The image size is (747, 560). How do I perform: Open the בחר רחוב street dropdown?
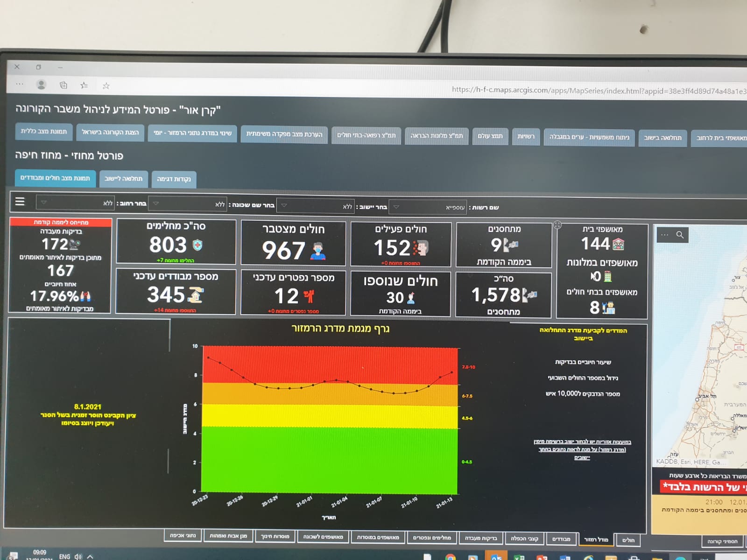[76, 203]
